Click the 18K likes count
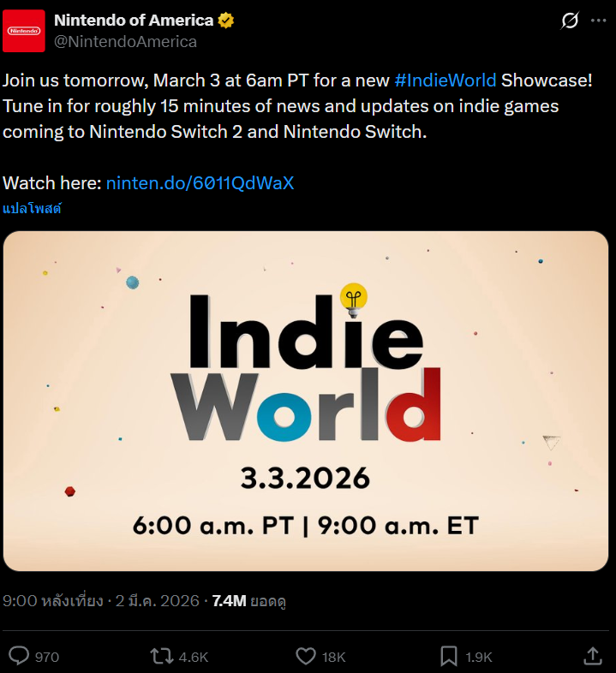Image resolution: width=616 pixels, height=673 pixels. [x=333, y=658]
